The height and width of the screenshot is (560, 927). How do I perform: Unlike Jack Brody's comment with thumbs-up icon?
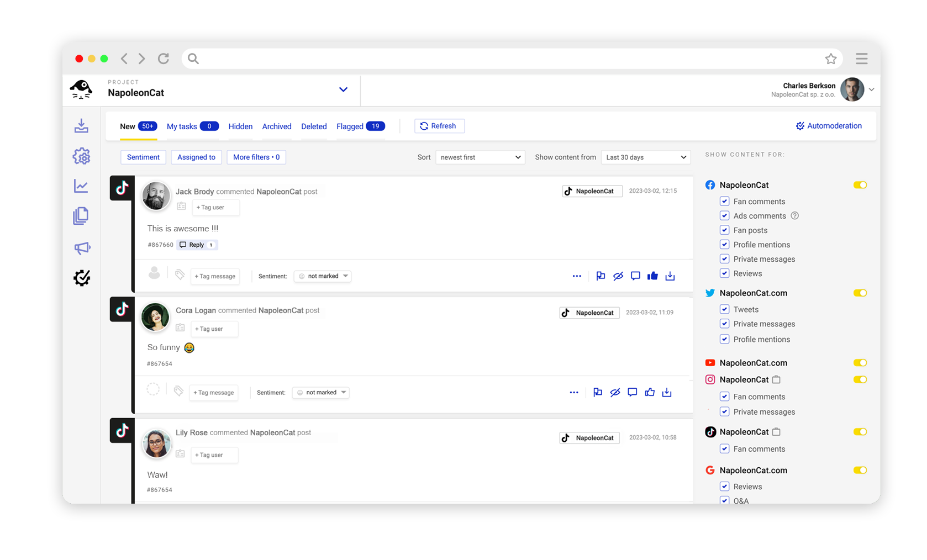pyautogui.click(x=652, y=276)
